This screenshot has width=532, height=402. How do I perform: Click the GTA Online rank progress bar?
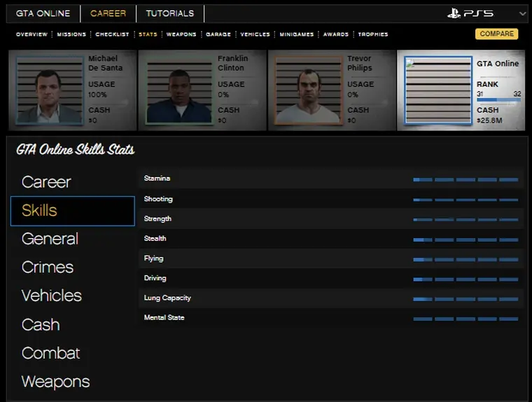498,100
